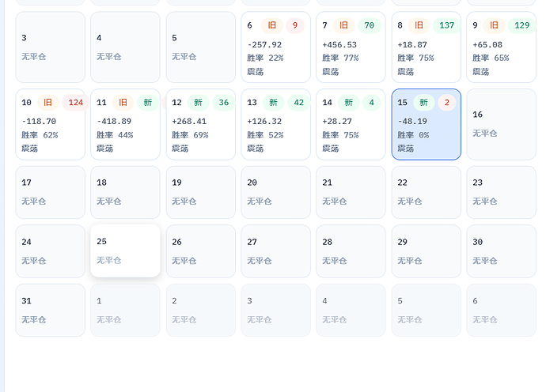Click the -418.89 loss value
The image size is (546, 392).
pyautogui.click(x=114, y=122)
